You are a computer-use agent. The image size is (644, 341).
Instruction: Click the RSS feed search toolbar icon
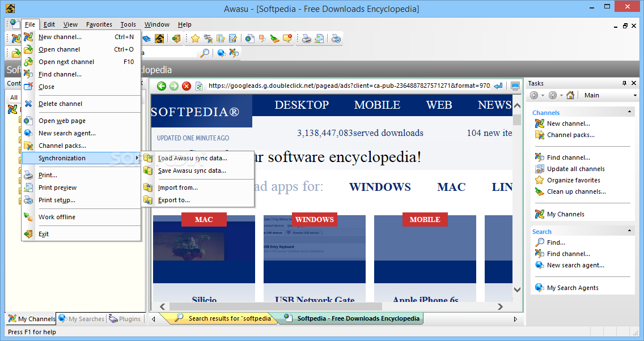click(x=262, y=39)
